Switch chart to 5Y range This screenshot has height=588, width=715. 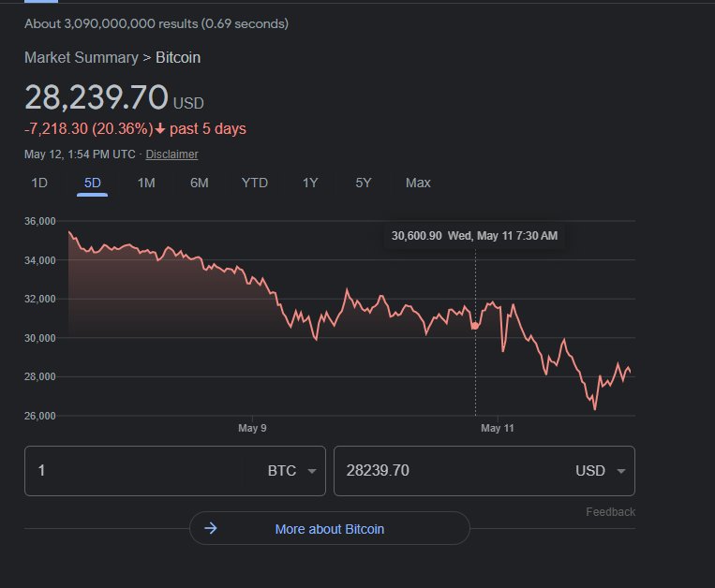[364, 184]
